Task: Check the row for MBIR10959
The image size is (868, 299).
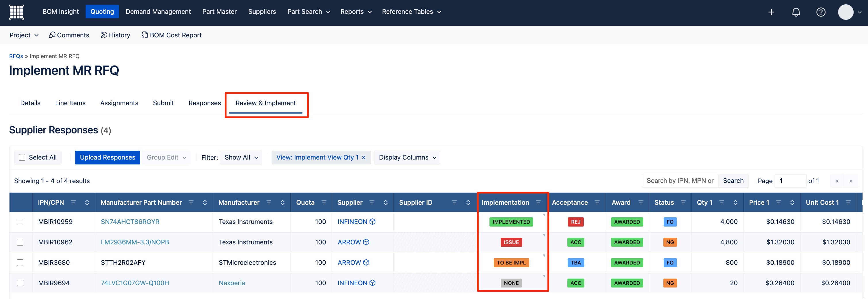Action: point(20,222)
